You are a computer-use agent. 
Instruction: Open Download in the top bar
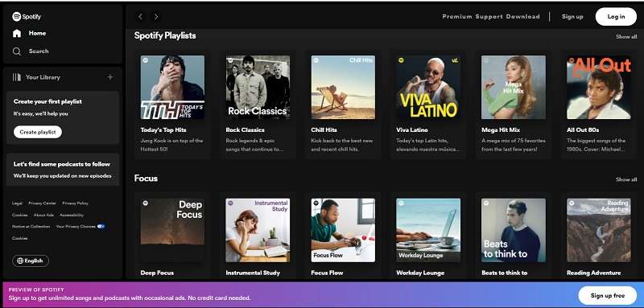(522, 17)
